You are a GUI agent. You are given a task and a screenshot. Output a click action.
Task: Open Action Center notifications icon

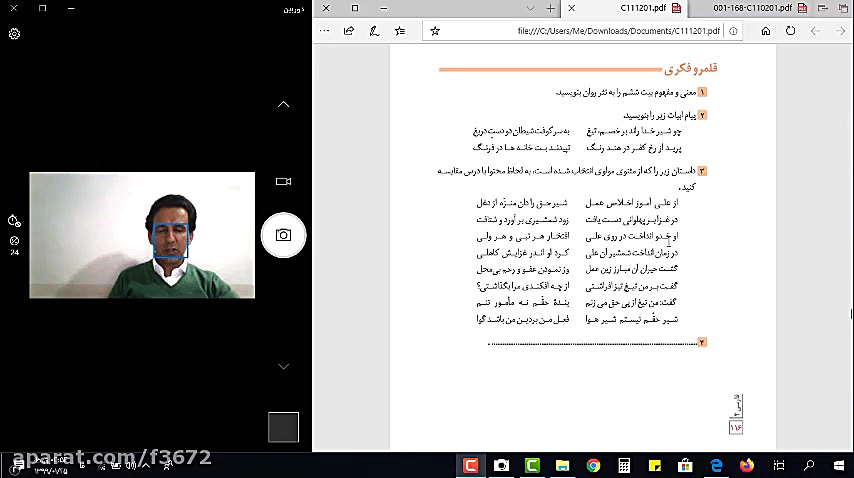(x=17, y=465)
